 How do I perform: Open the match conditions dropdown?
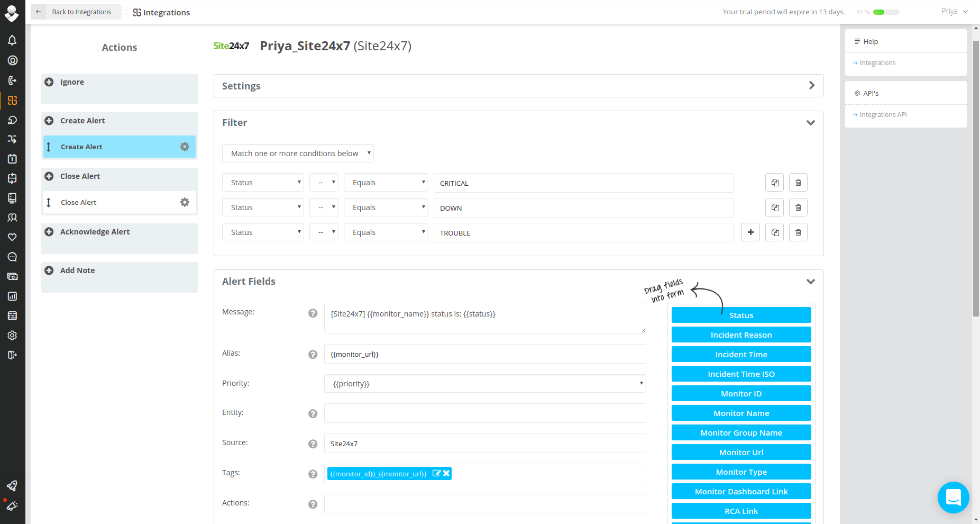tap(298, 153)
